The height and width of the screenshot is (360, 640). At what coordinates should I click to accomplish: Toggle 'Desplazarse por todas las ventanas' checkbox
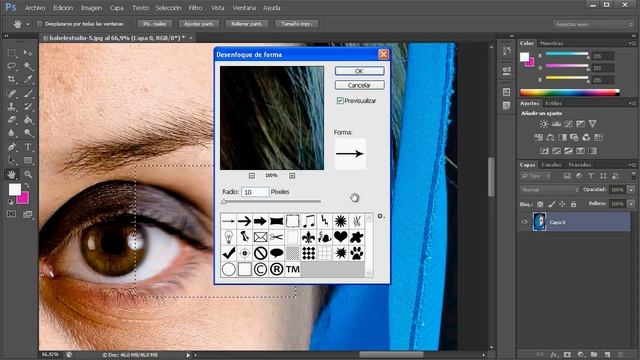tap(40, 24)
